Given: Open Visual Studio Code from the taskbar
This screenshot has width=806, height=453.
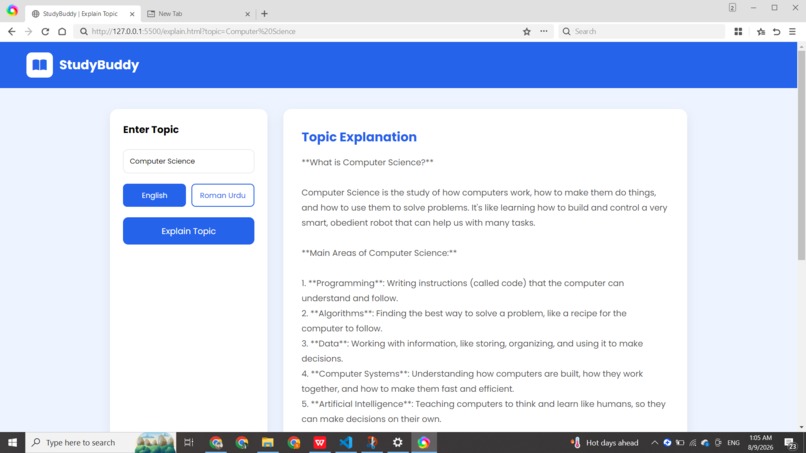Looking at the screenshot, I should [x=345, y=442].
